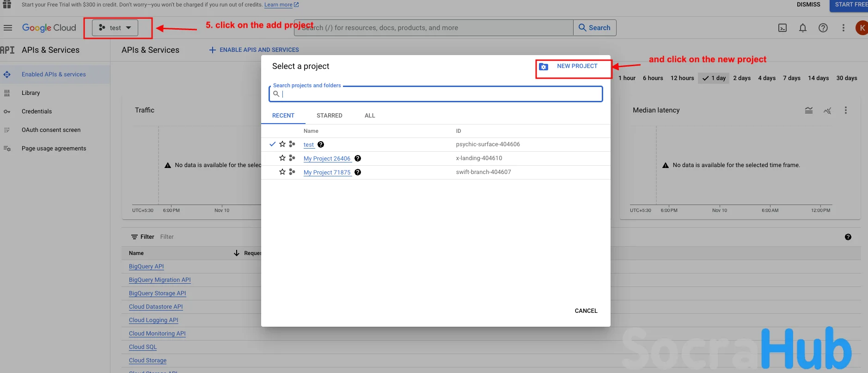Click the hamburger navigation menu icon
Viewport: 868px width, 373px height.
[x=8, y=28]
